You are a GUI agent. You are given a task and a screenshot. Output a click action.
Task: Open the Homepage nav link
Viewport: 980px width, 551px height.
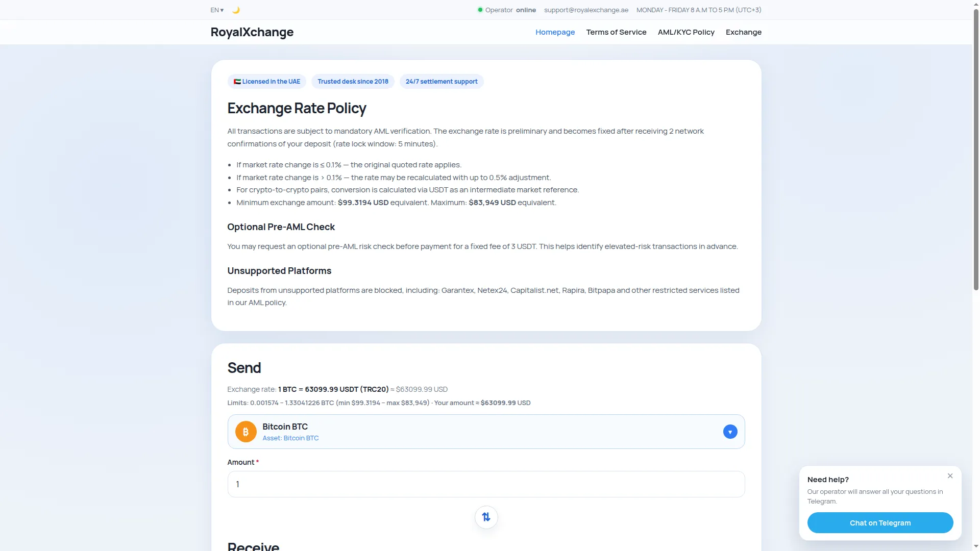(x=555, y=32)
